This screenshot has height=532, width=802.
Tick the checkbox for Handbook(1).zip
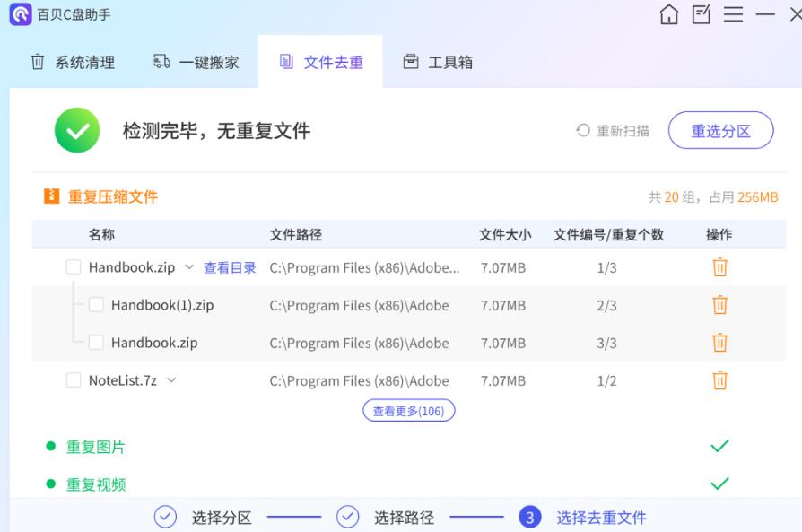click(96, 305)
